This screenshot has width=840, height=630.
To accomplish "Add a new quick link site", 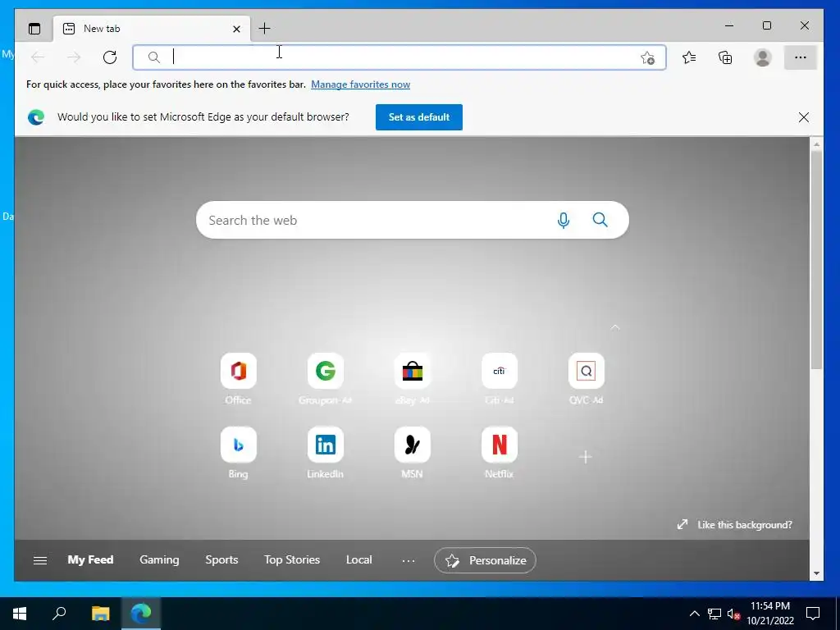I will (586, 457).
